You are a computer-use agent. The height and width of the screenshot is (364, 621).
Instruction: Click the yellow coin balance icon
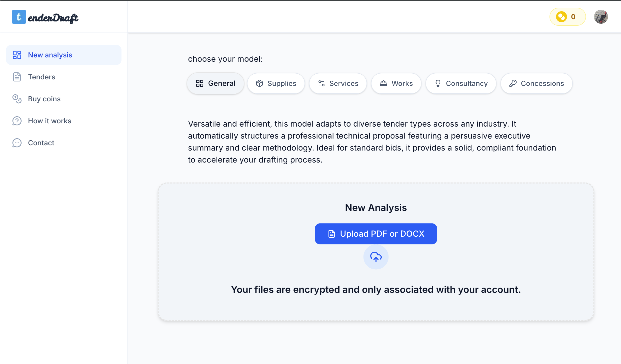pyautogui.click(x=561, y=17)
